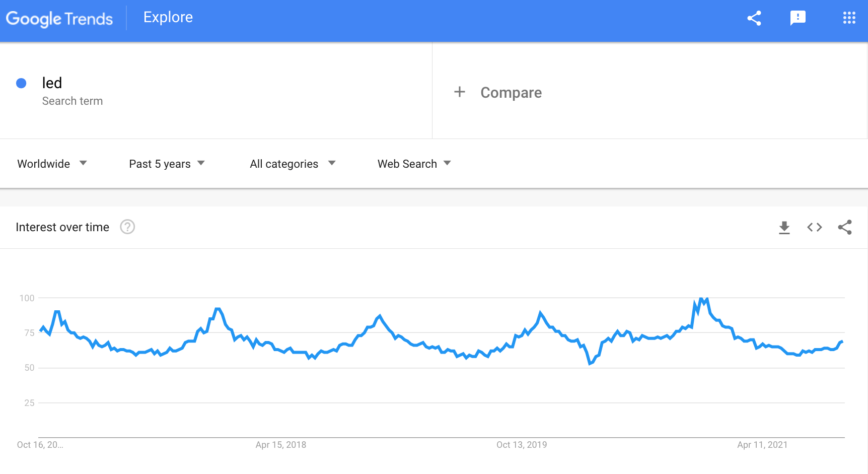Click the plus icon beside Compare
Image resolution: width=868 pixels, height=474 pixels.
[459, 92]
